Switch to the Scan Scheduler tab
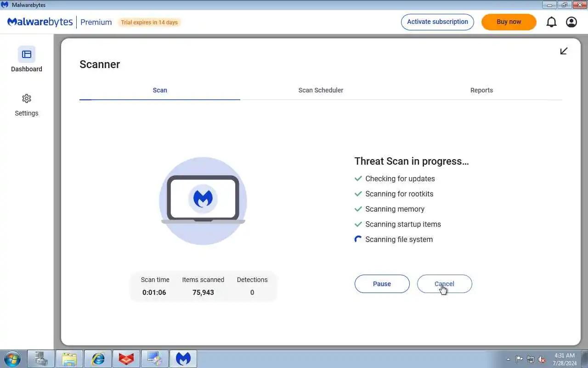 pos(321,90)
